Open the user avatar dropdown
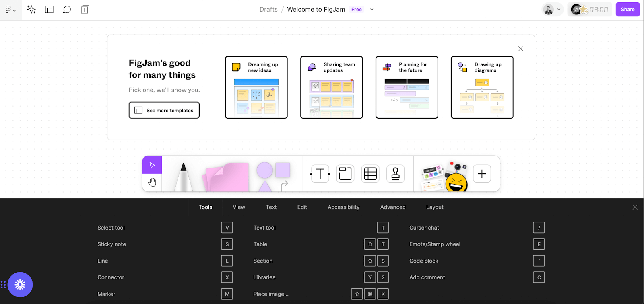This screenshot has height=304, width=644. click(552, 10)
